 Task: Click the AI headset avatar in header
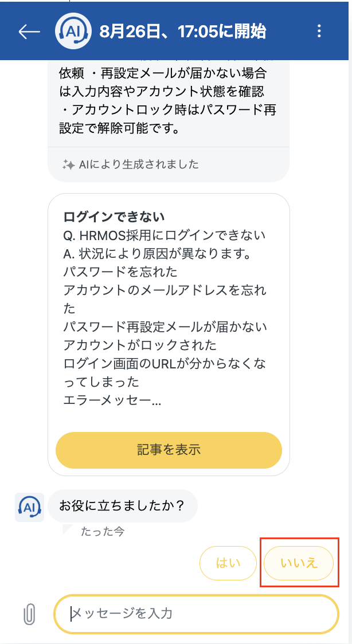coord(73,32)
